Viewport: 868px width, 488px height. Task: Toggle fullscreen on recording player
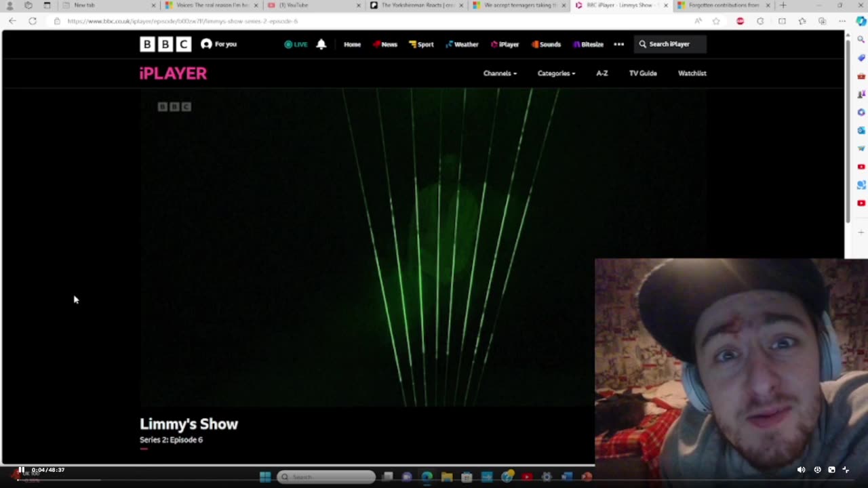coord(846,470)
